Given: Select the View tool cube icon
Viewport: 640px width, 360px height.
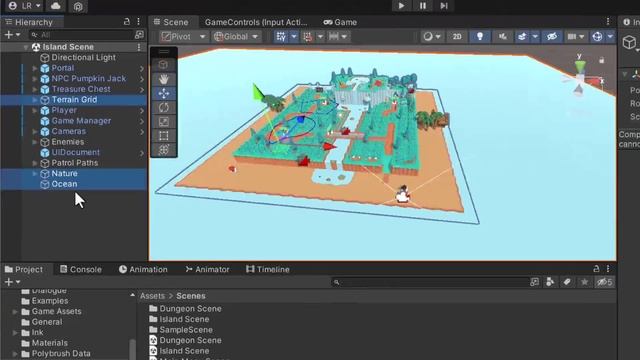Looking at the screenshot, I should (x=164, y=65).
